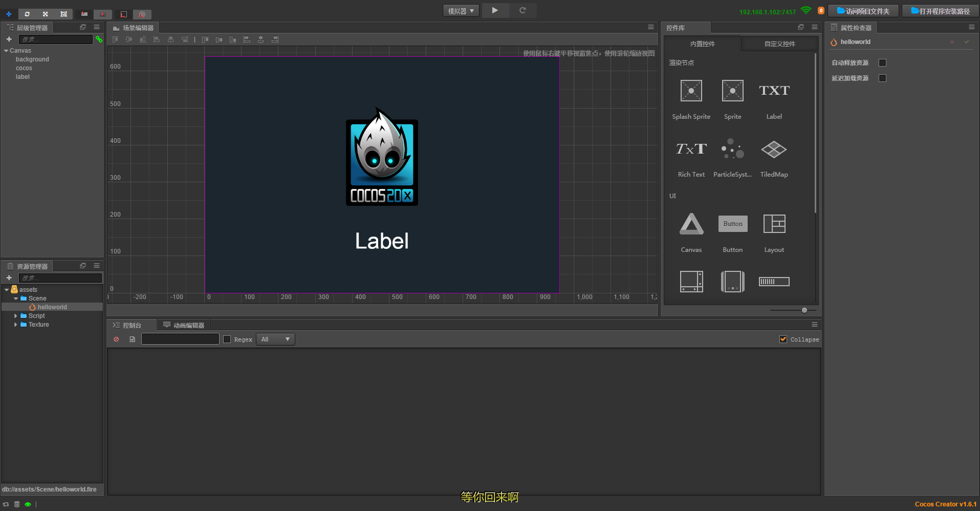Click the plus button to create a node
Image resolution: width=980 pixels, height=511 pixels.
pyautogui.click(x=9, y=39)
